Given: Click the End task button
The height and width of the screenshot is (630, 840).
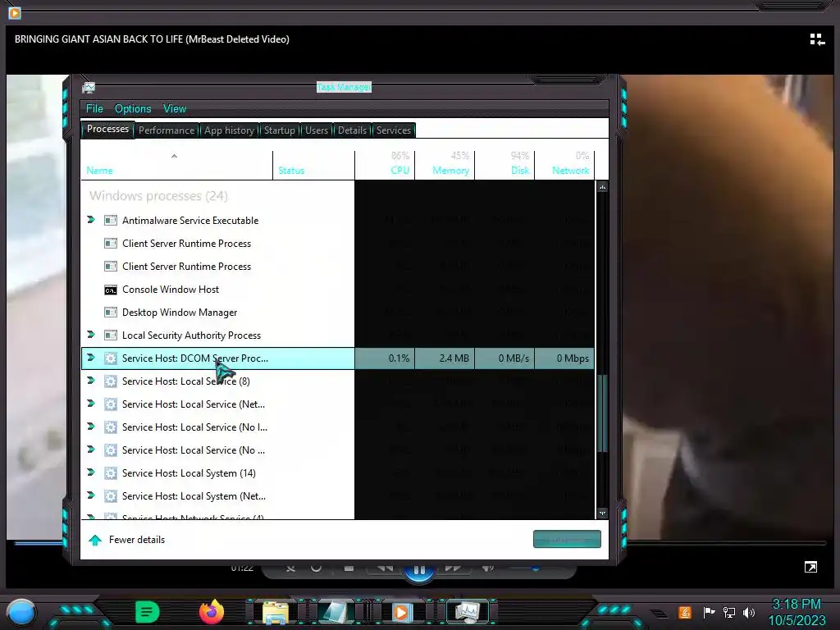Looking at the screenshot, I should 567,540.
